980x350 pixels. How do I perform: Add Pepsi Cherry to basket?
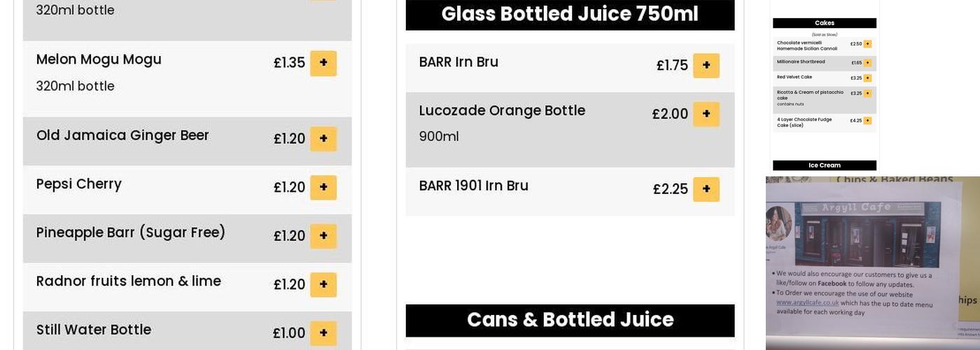323,188
